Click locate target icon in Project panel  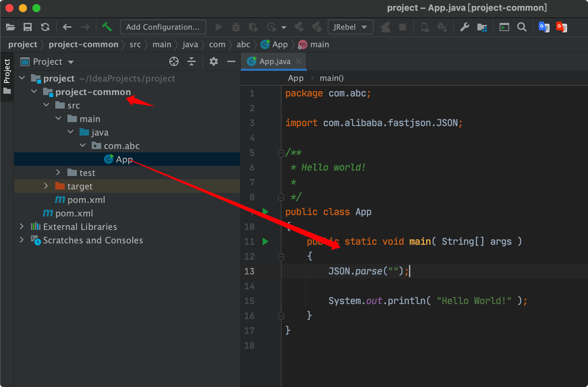click(174, 61)
